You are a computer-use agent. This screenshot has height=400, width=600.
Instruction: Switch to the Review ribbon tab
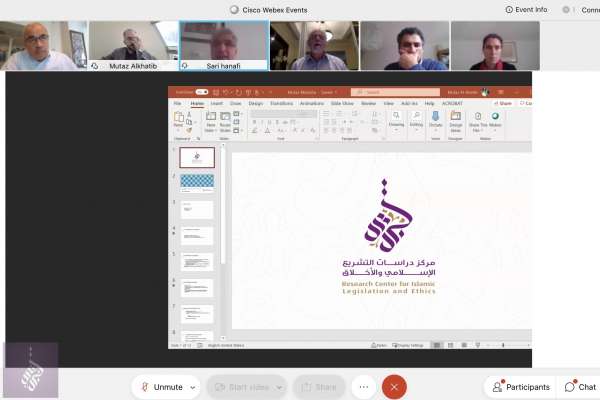coord(368,103)
